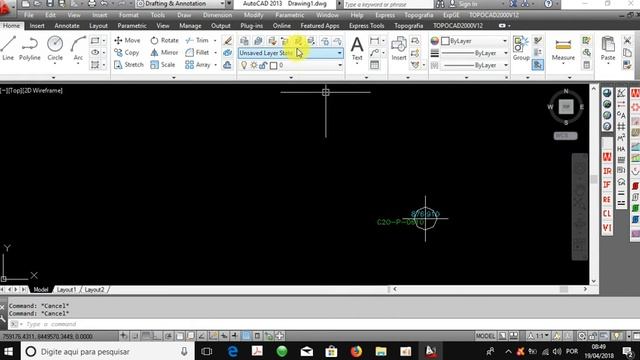Image resolution: width=640 pixels, height=360 pixels.
Task: Click the layer 0 color swatch
Action: (x=273, y=65)
